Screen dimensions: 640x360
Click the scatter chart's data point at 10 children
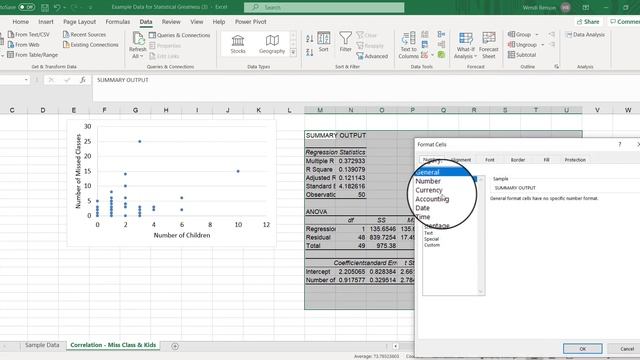point(238,171)
